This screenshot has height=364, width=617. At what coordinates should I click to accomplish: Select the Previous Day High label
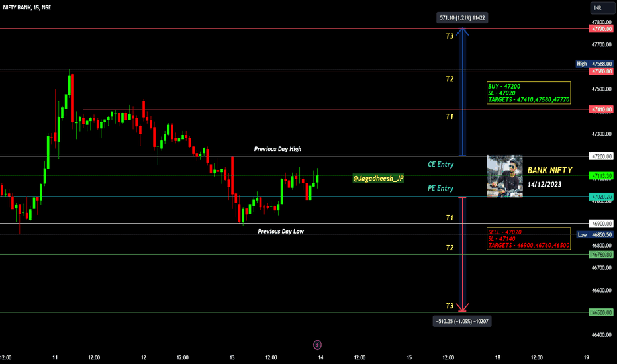(x=277, y=149)
